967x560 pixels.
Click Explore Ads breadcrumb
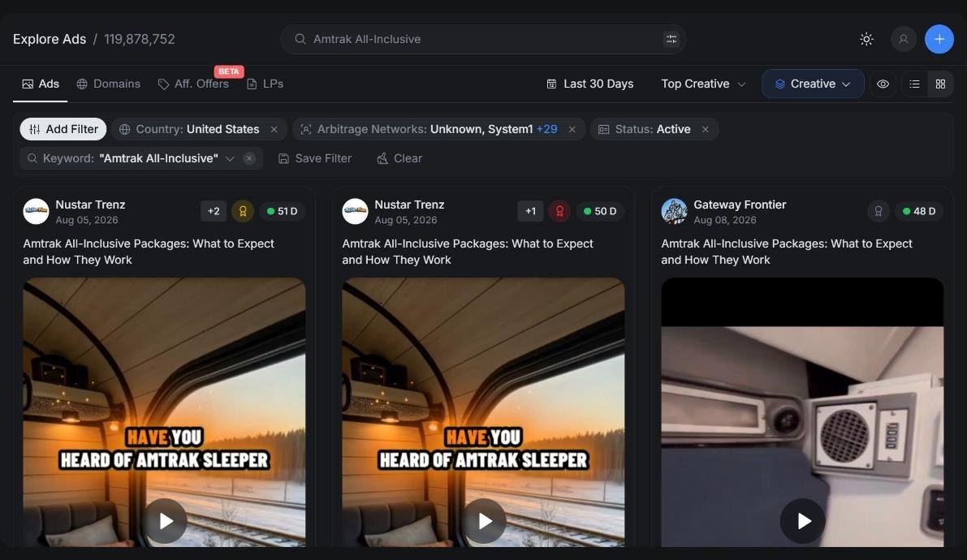click(50, 39)
